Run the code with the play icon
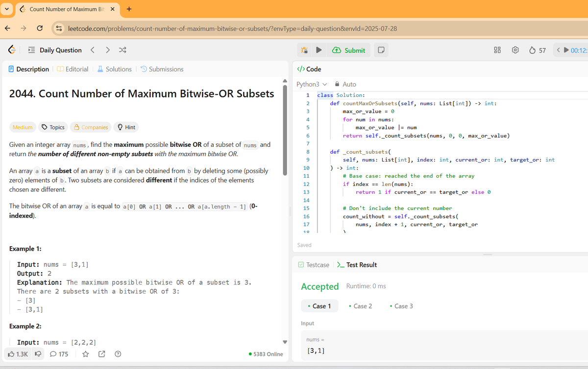The height and width of the screenshot is (369, 588). click(x=318, y=50)
